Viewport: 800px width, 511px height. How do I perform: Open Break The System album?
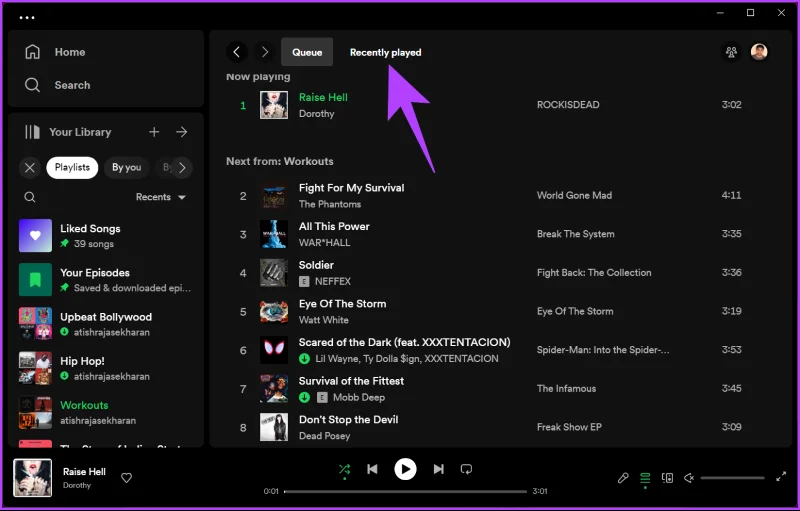[576, 234]
